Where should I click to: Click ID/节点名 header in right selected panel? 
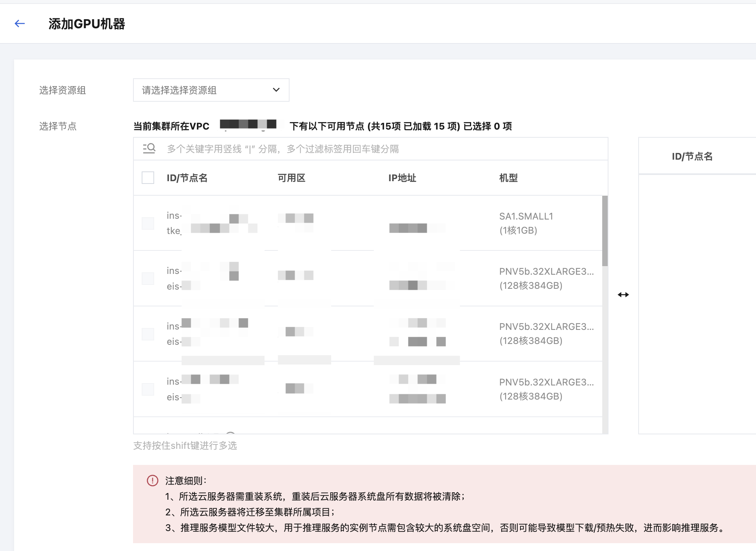692,157
